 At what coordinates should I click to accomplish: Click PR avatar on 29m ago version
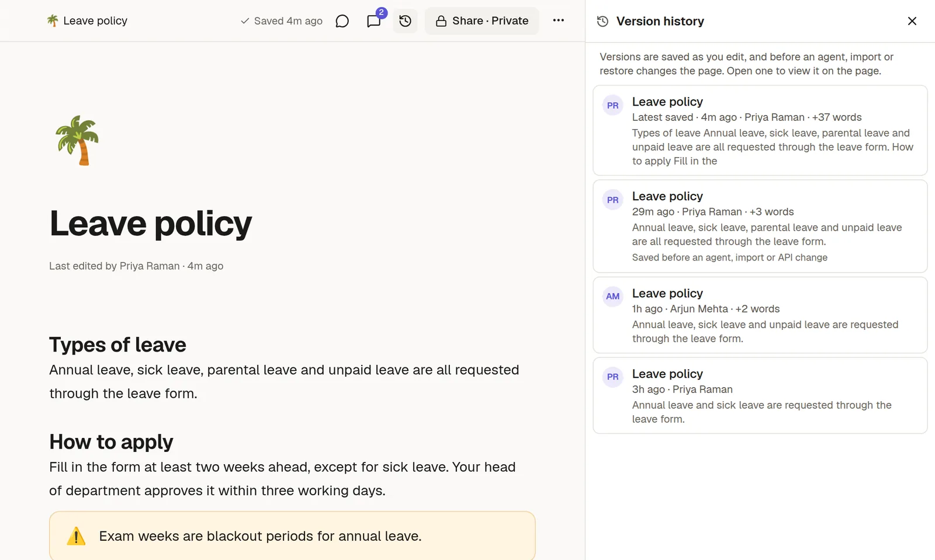[612, 200]
